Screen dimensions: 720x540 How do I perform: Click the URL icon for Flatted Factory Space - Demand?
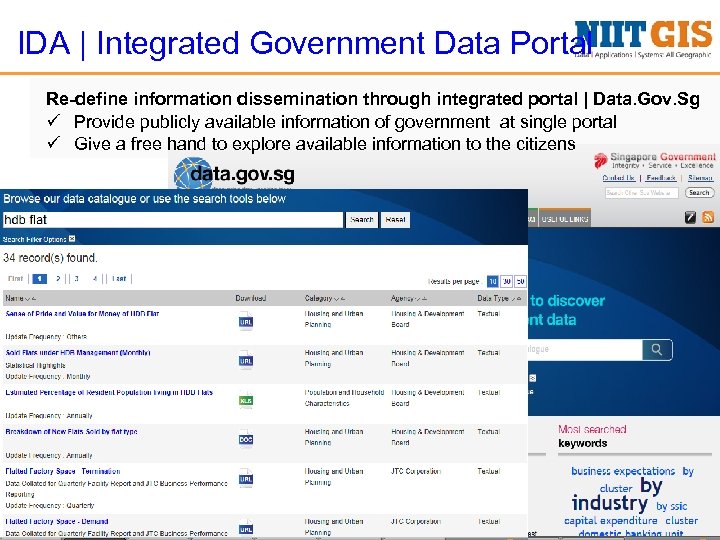tap(246, 528)
